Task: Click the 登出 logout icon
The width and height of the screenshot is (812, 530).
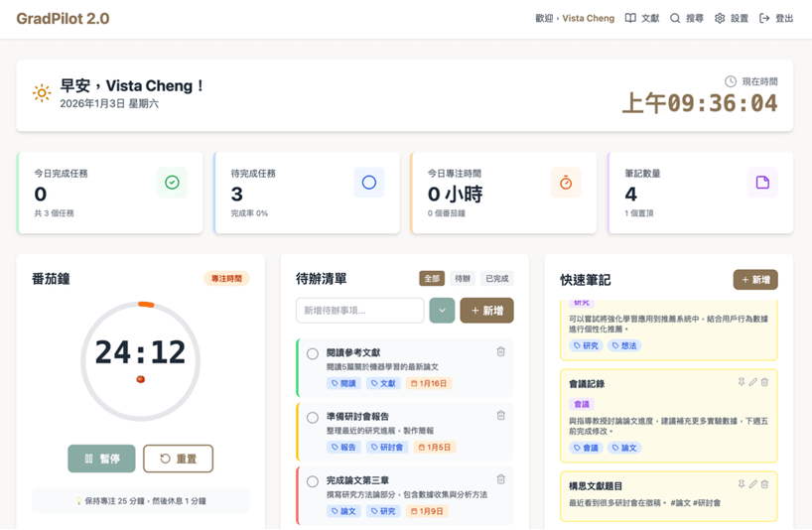Action: pyautogui.click(x=764, y=18)
